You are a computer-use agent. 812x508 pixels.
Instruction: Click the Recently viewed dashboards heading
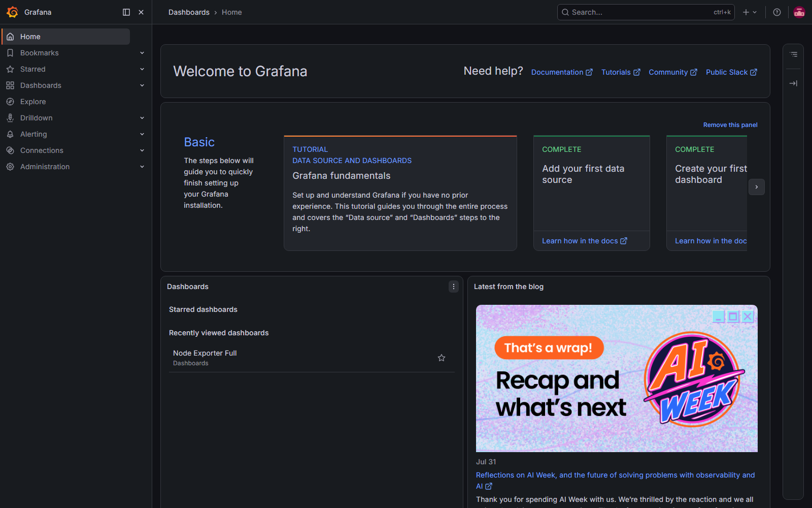[219, 333]
